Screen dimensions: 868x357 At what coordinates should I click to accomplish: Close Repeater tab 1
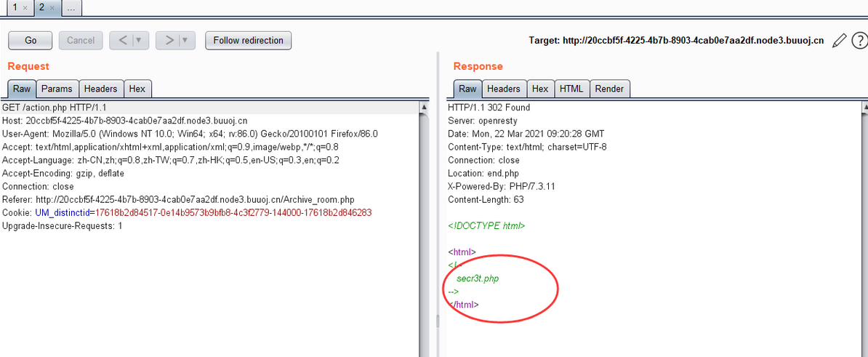(x=25, y=7)
